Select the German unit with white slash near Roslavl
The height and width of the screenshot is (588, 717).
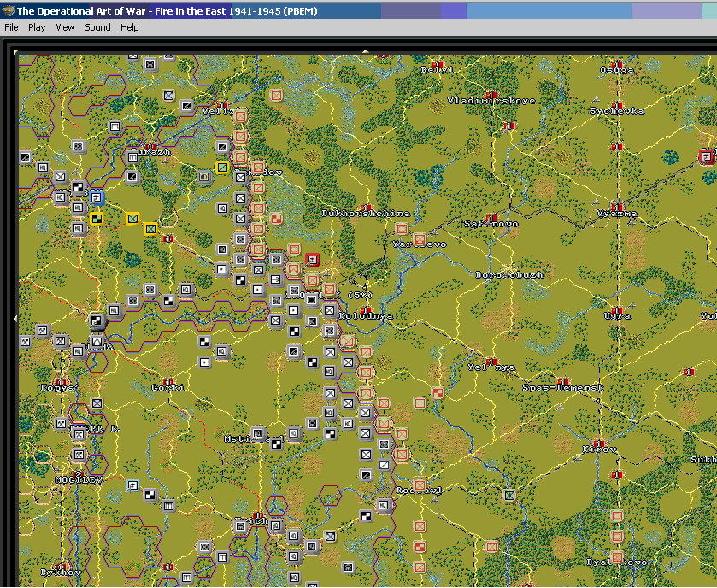pos(384,465)
